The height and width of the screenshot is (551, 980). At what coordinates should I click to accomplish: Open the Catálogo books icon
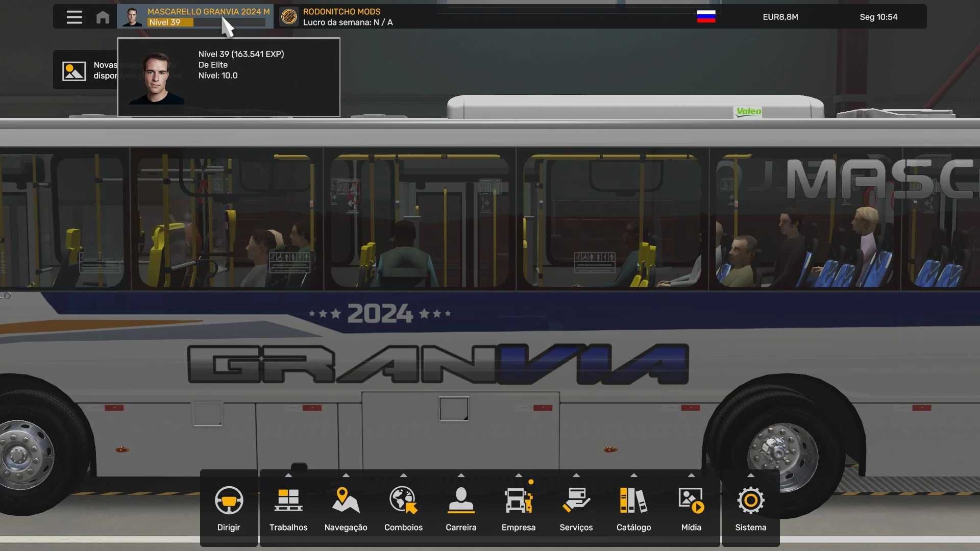633,500
